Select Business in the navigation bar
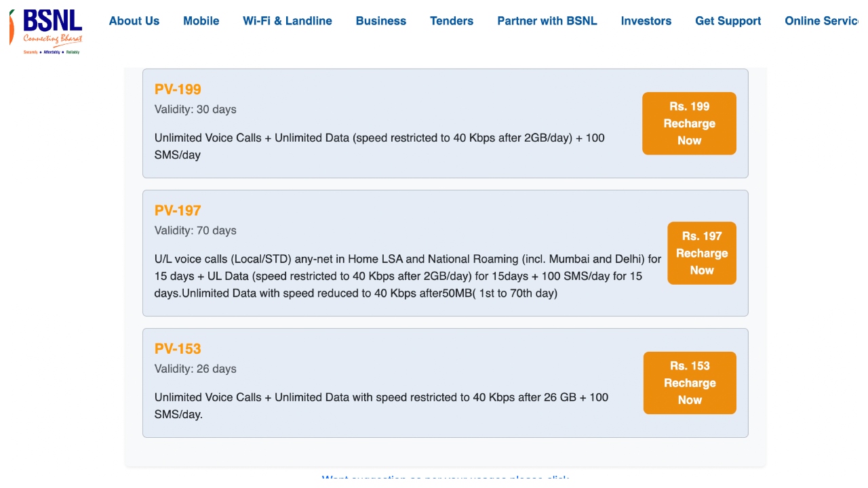 (381, 21)
